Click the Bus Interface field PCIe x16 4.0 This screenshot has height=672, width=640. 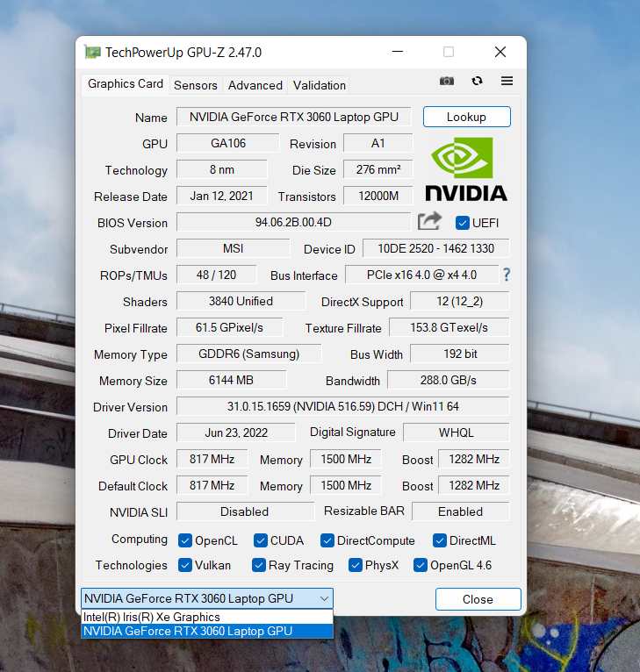pos(421,275)
